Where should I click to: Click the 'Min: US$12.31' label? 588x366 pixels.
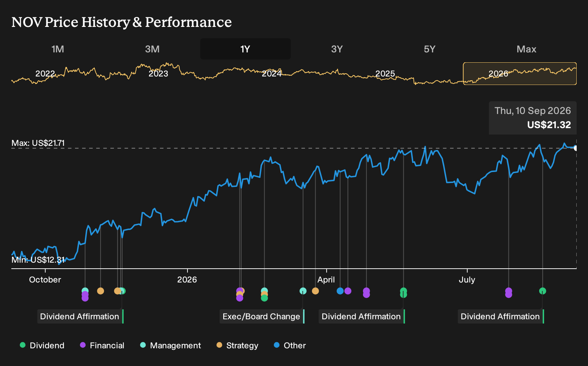(x=38, y=260)
